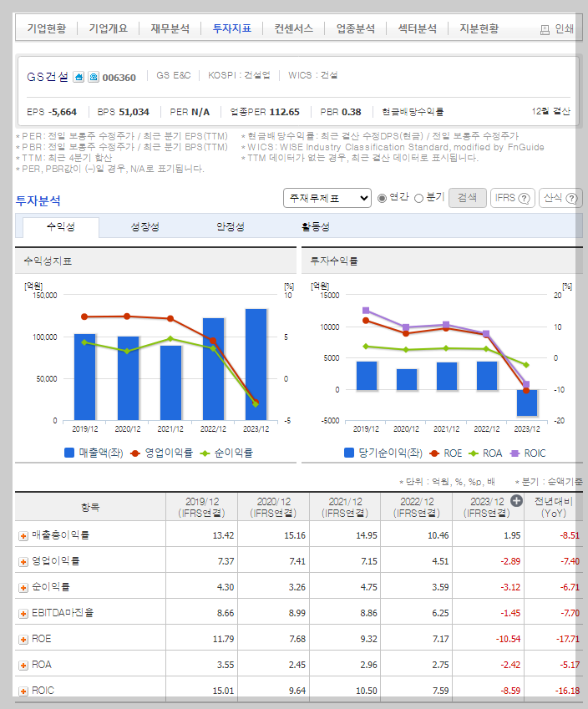
Task: Open the 투자지표 menu tab
Action: (x=232, y=28)
